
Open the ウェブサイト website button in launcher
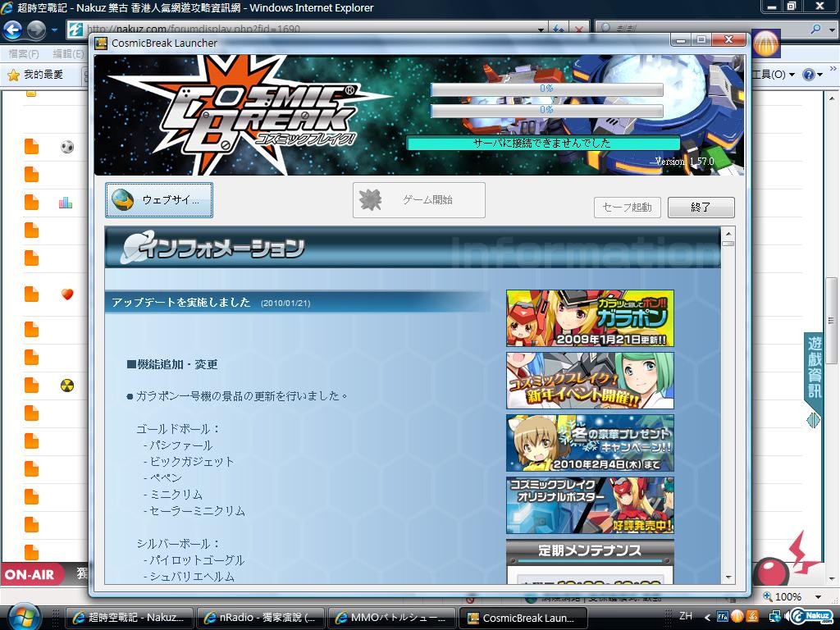(159, 200)
